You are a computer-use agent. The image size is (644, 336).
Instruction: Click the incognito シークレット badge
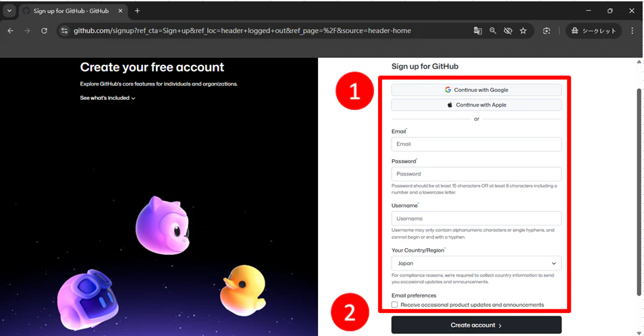(x=594, y=31)
